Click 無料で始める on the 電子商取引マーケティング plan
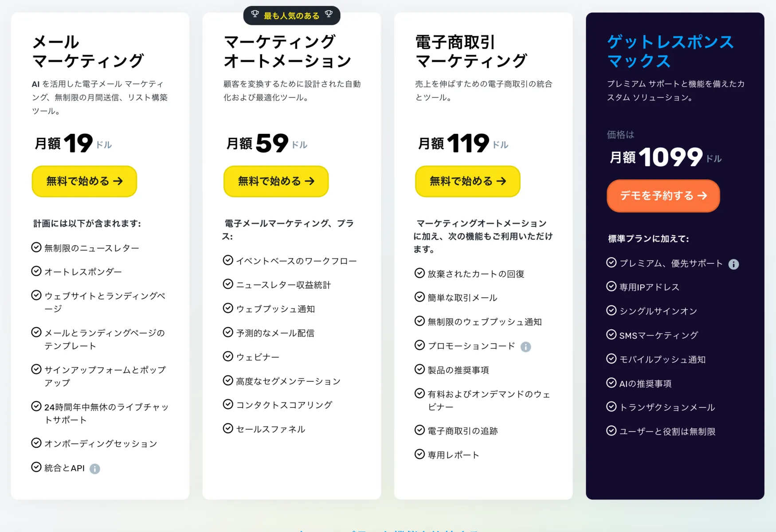 click(467, 181)
